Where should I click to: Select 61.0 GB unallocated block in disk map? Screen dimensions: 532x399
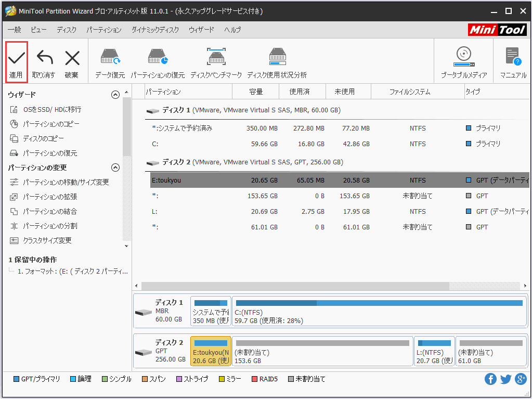click(x=490, y=351)
